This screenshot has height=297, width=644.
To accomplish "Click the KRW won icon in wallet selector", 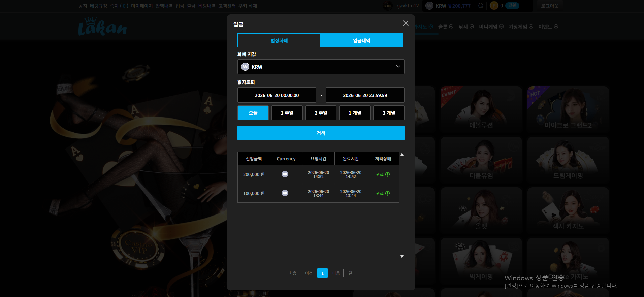I will (245, 67).
